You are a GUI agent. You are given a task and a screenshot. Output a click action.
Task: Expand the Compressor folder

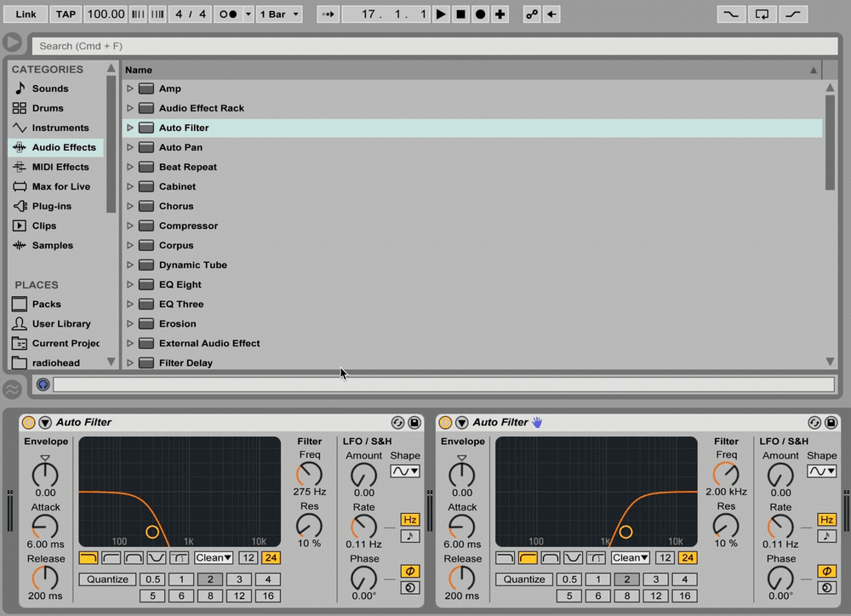click(x=129, y=225)
